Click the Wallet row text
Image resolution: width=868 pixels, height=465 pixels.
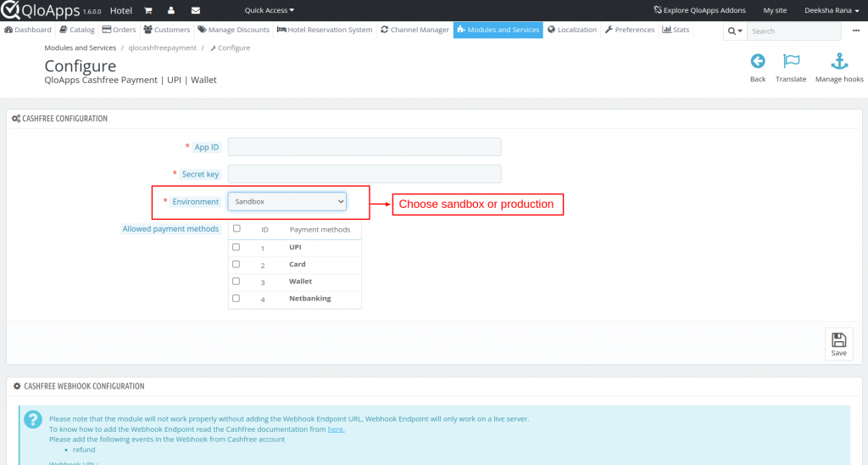pos(301,282)
